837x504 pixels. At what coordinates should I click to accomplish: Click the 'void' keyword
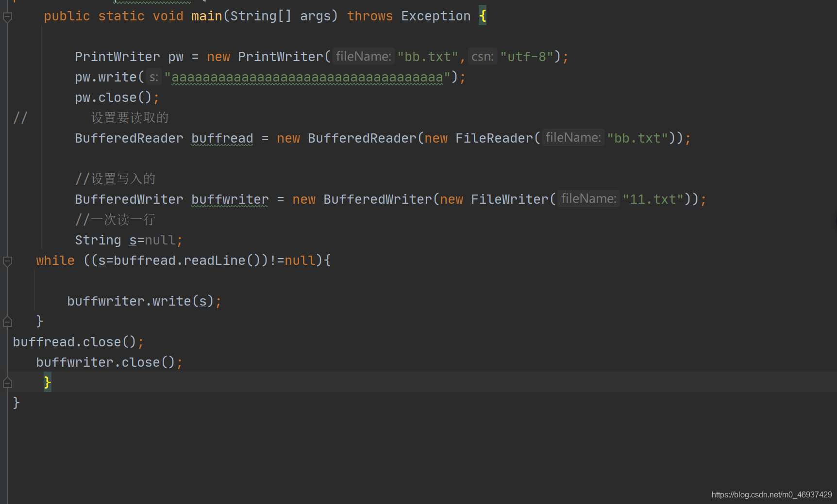click(x=168, y=16)
